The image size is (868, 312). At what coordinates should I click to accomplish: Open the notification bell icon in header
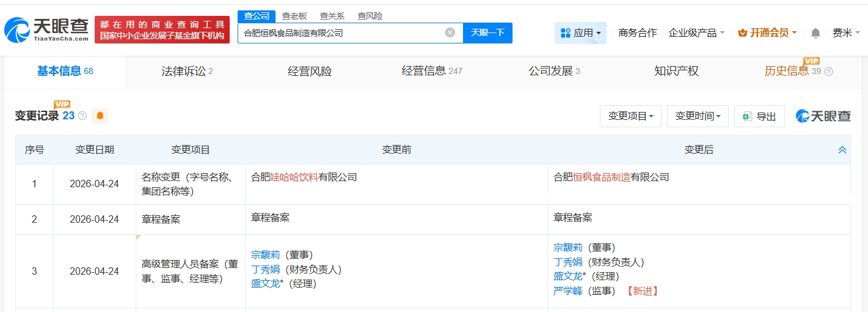(815, 33)
